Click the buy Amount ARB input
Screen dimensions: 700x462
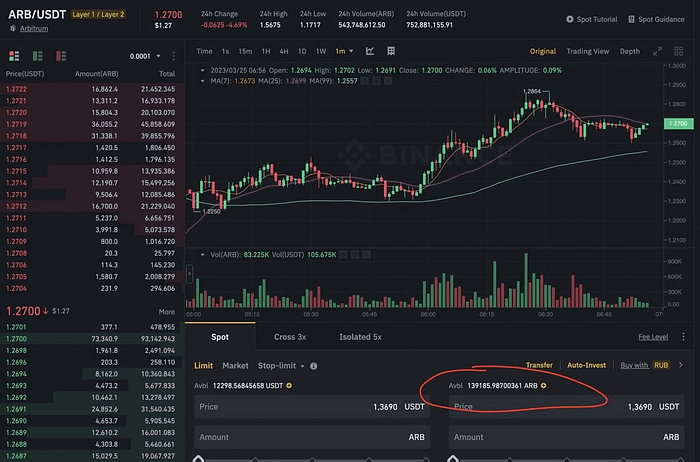312,437
